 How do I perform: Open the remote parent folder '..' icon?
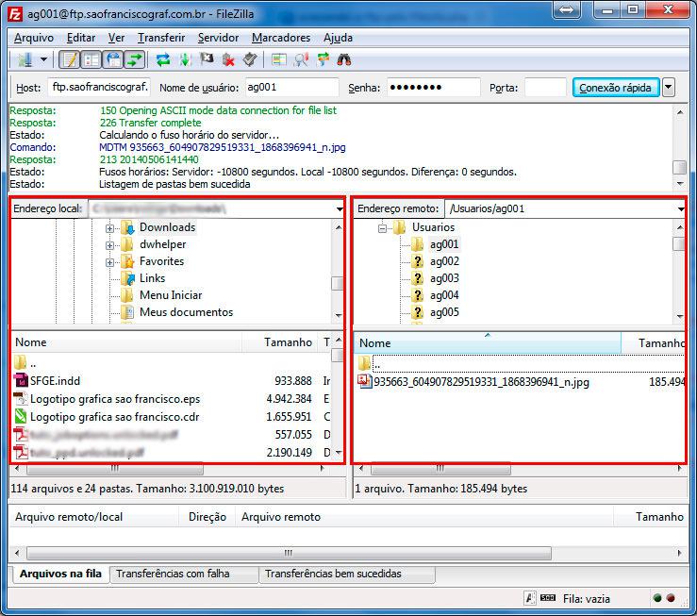click(x=364, y=363)
